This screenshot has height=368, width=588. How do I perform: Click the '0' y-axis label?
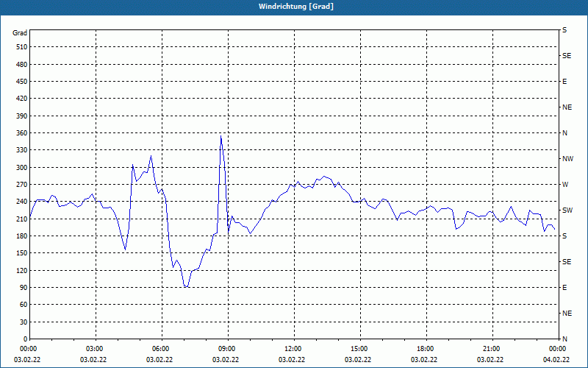pyautogui.click(x=25, y=339)
